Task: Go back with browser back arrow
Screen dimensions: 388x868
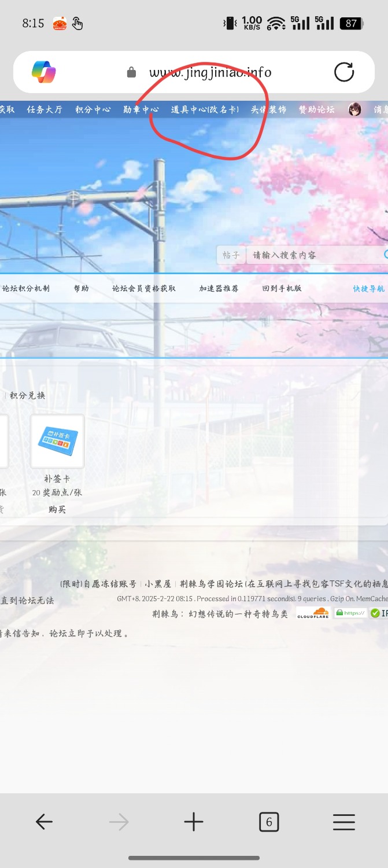Action: tap(44, 822)
